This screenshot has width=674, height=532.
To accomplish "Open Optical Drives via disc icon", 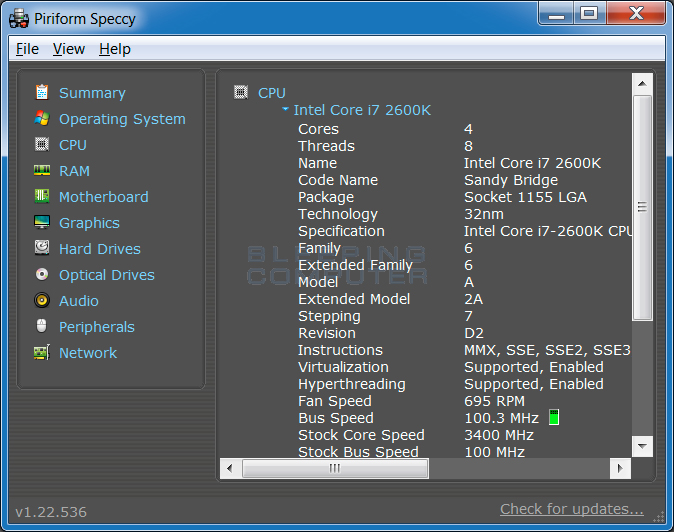I will (42, 274).
